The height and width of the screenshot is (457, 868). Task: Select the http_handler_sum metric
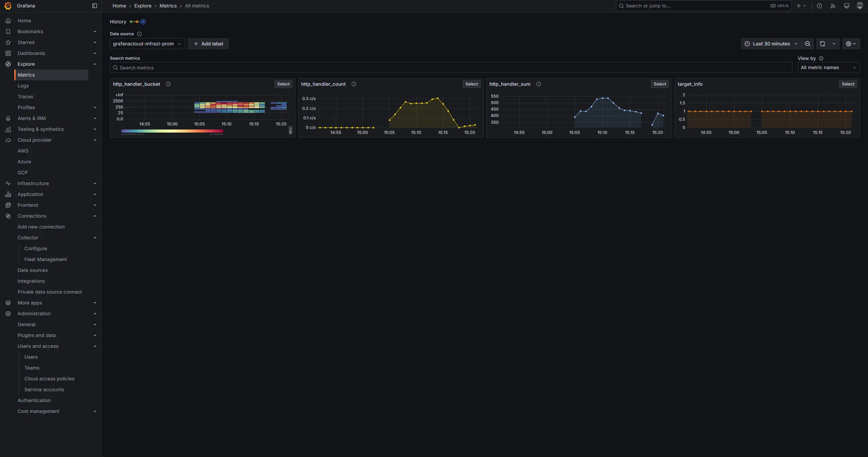pyautogui.click(x=660, y=84)
